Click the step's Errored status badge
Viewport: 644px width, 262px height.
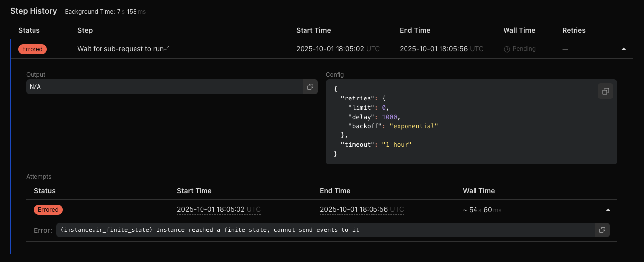click(x=33, y=49)
